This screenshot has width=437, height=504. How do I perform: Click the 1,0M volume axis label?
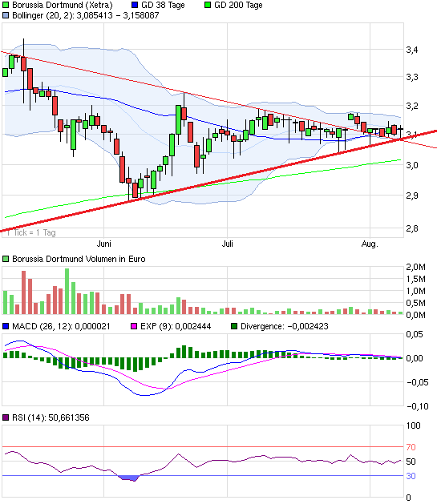pyautogui.click(x=415, y=291)
